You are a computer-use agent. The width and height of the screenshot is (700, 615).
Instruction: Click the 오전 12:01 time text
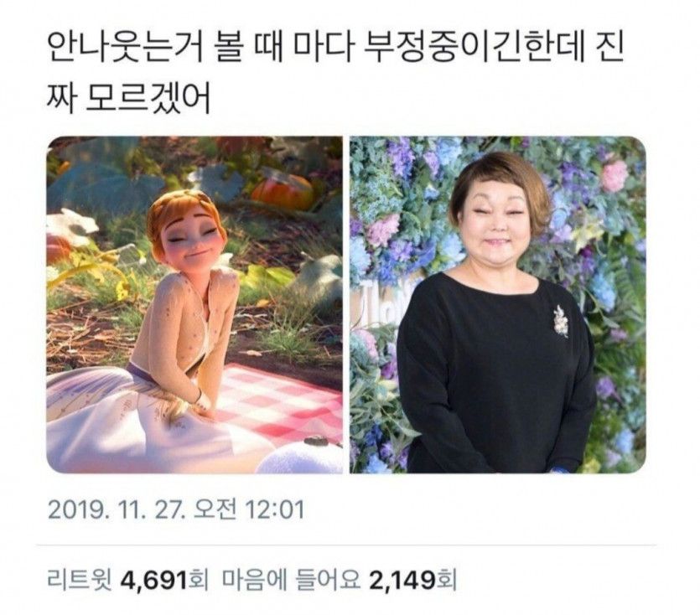(x=248, y=509)
